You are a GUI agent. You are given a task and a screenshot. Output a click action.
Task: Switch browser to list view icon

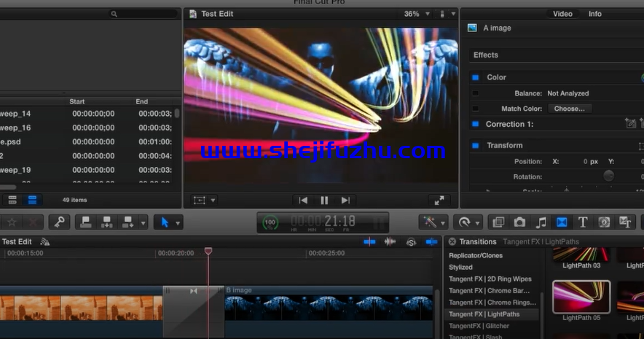click(x=32, y=200)
